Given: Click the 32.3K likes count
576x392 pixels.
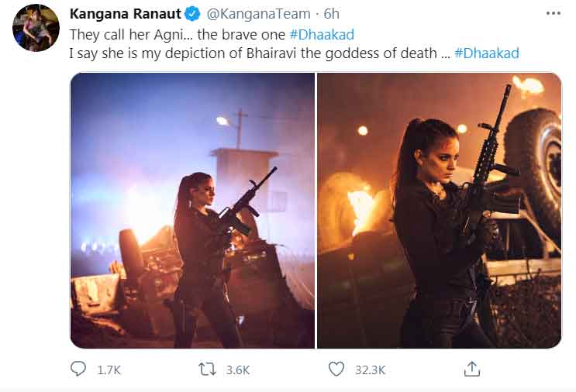Looking at the screenshot, I should (371, 370).
